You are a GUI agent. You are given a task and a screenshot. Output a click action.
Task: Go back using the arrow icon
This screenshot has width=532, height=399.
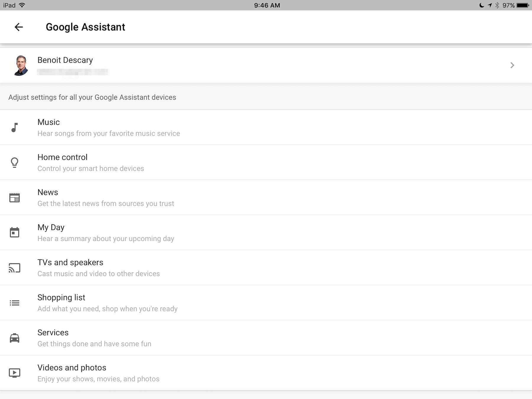[x=19, y=27]
